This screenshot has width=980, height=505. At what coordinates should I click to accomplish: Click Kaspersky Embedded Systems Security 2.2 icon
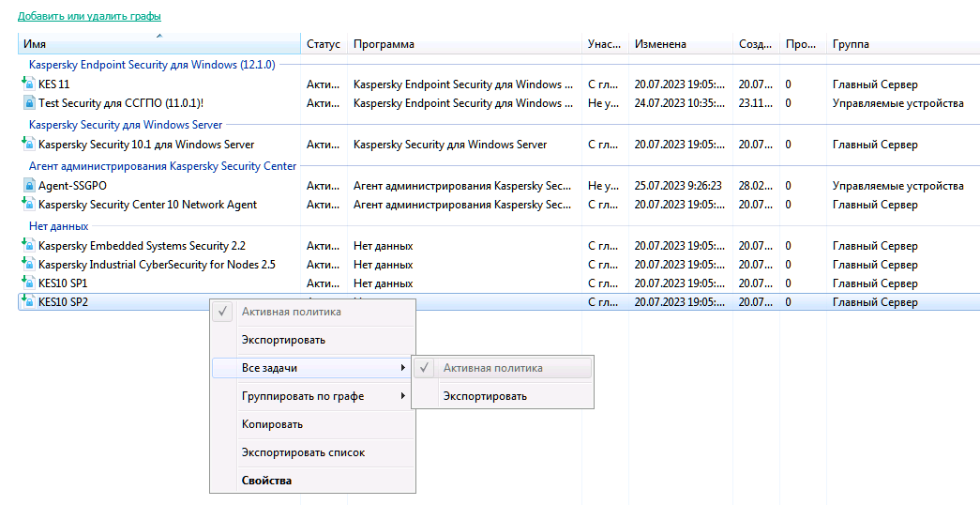point(28,246)
